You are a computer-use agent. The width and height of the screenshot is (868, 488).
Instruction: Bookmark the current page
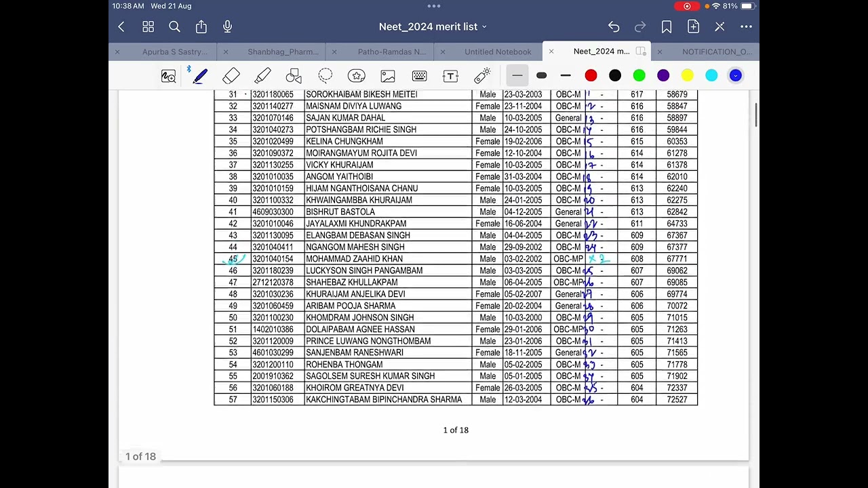667,26
